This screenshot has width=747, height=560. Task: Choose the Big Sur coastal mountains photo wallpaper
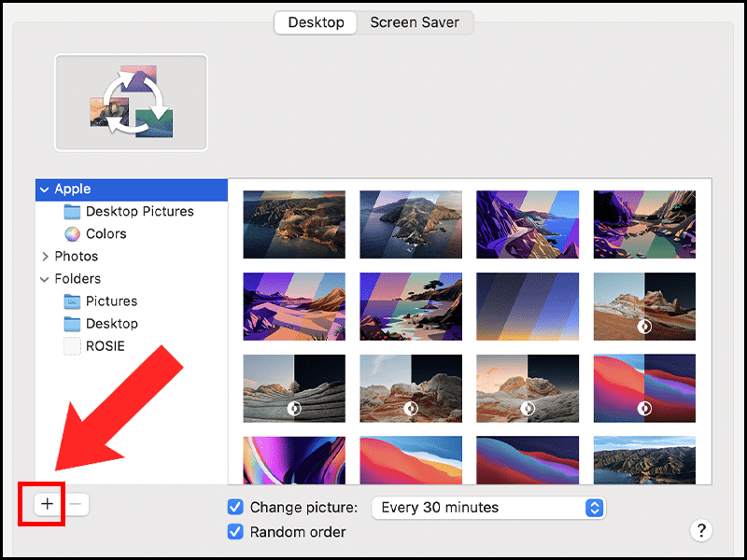644,460
